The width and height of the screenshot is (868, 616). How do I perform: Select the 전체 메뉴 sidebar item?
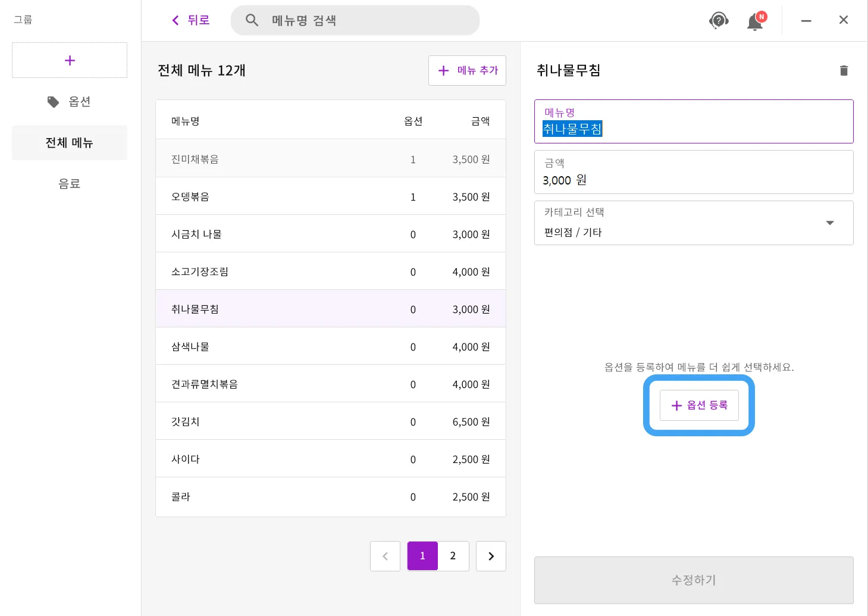point(70,143)
